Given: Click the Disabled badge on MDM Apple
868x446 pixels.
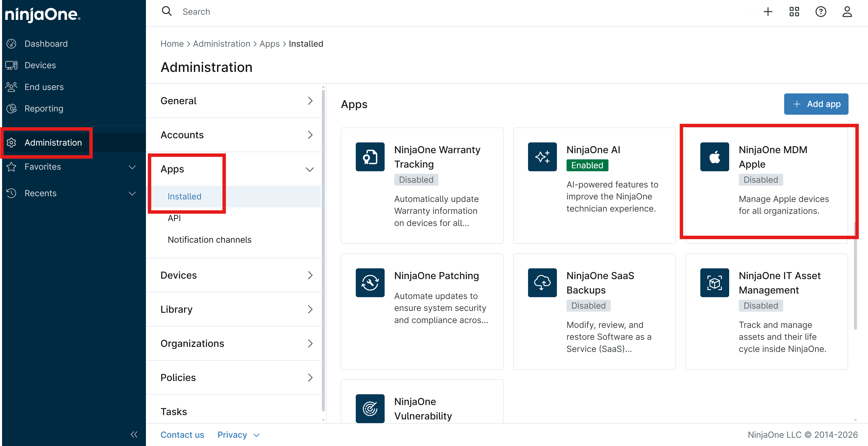Looking at the screenshot, I should pos(761,180).
